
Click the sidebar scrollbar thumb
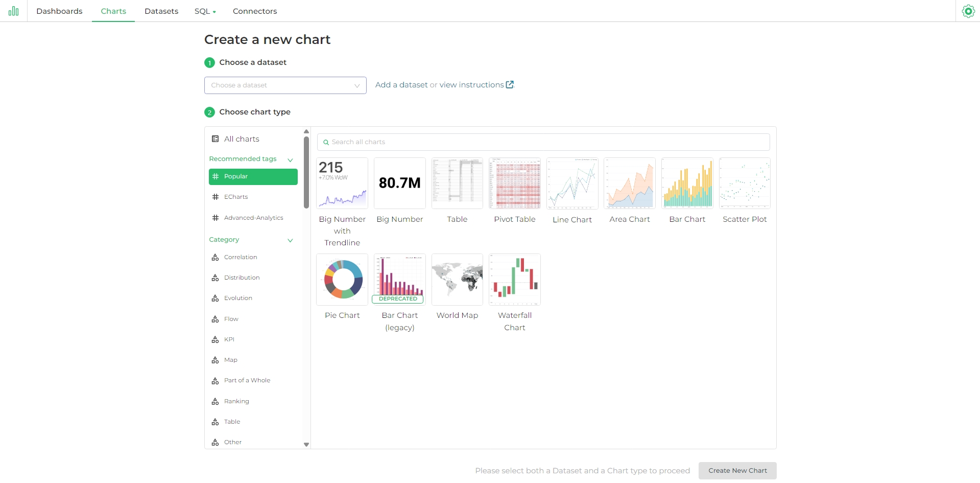coord(306,172)
